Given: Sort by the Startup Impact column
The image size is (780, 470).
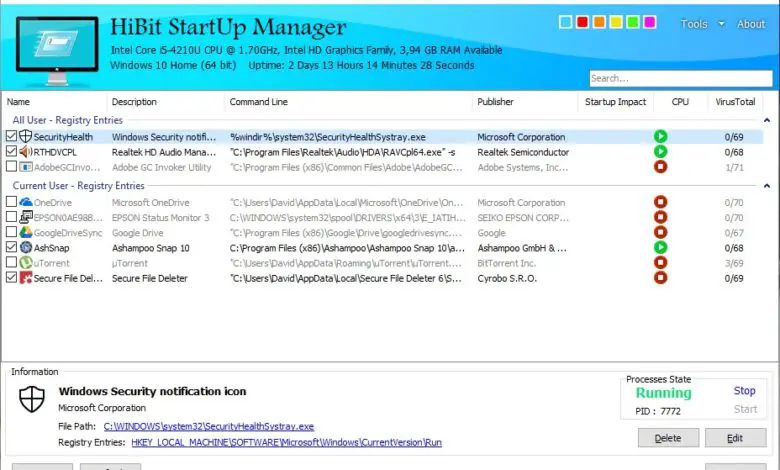Looking at the screenshot, I should pos(616,101).
